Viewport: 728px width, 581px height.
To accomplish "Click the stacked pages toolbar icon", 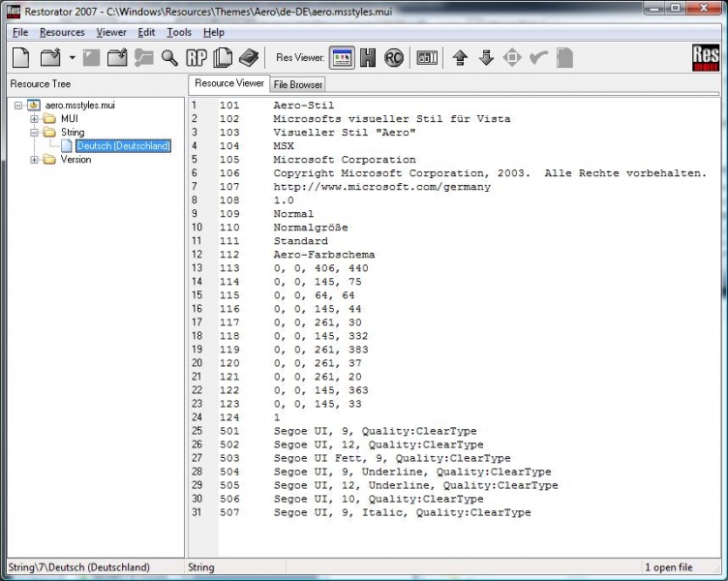I will tap(223, 58).
